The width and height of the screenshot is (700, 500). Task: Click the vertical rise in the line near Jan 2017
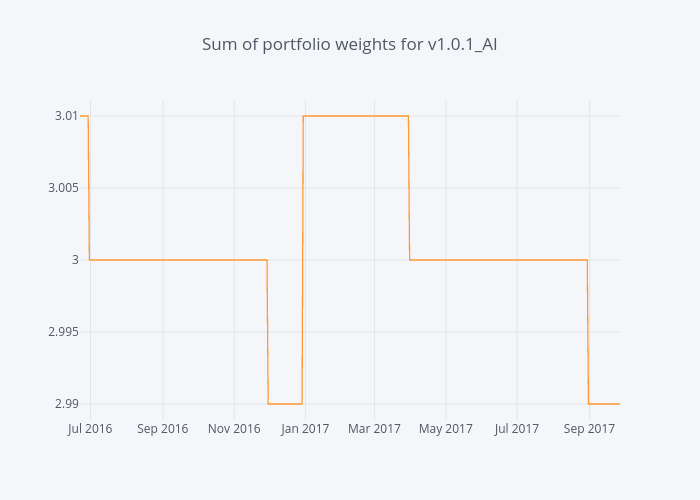[303, 260]
